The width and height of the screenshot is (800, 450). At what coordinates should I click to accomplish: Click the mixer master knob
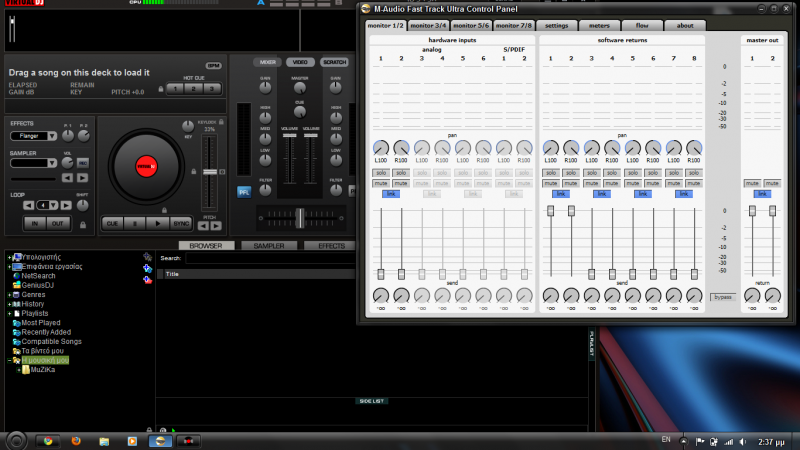(300, 88)
